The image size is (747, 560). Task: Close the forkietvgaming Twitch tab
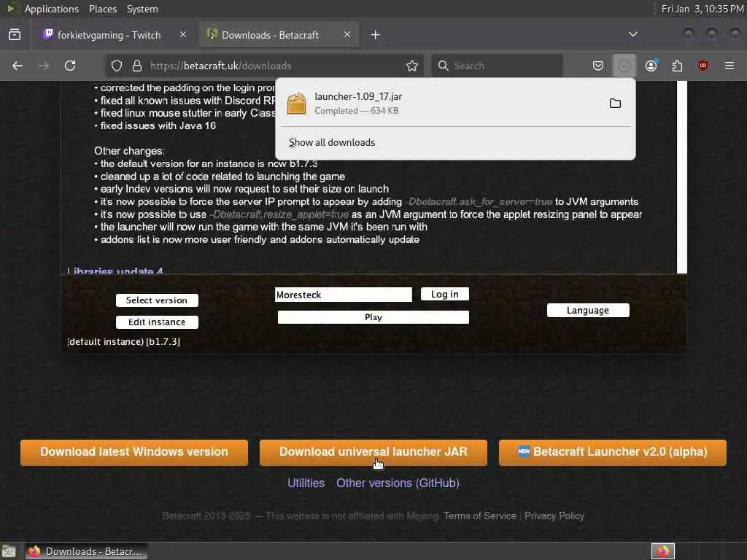pos(183,34)
